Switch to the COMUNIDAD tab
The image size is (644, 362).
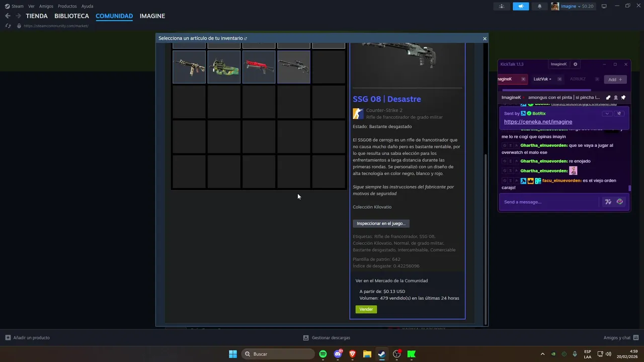(114, 16)
